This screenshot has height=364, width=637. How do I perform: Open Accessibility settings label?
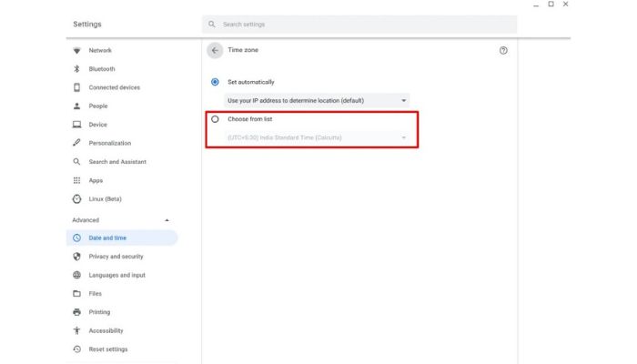tap(106, 330)
